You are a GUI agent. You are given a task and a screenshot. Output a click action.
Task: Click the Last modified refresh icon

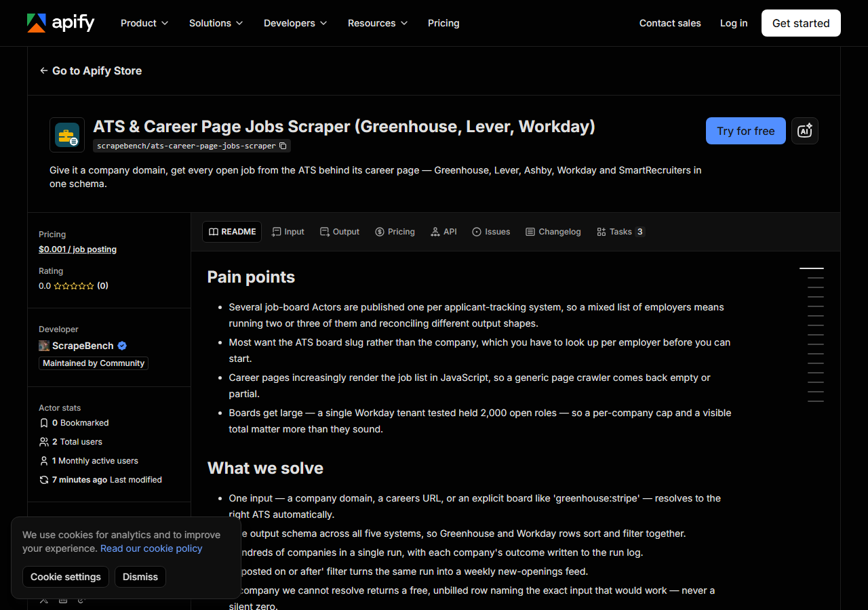coord(44,480)
